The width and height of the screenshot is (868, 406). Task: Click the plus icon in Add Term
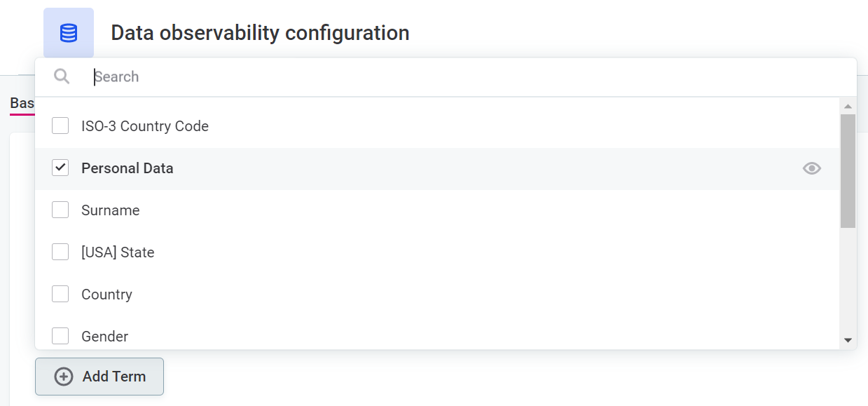pyautogui.click(x=64, y=377)
